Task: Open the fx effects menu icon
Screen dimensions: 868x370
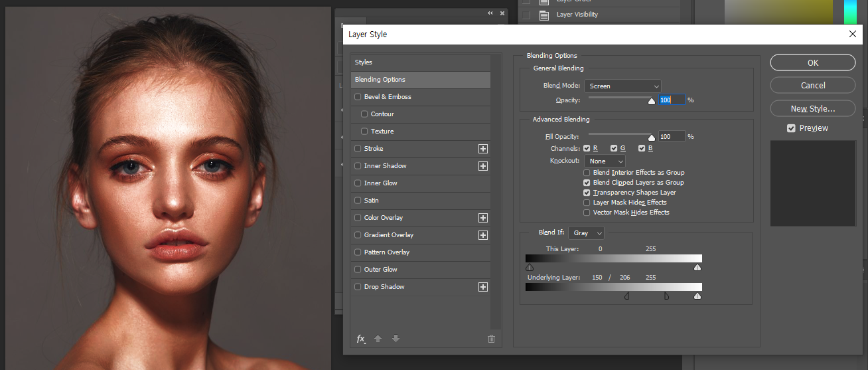Action: 361,339
